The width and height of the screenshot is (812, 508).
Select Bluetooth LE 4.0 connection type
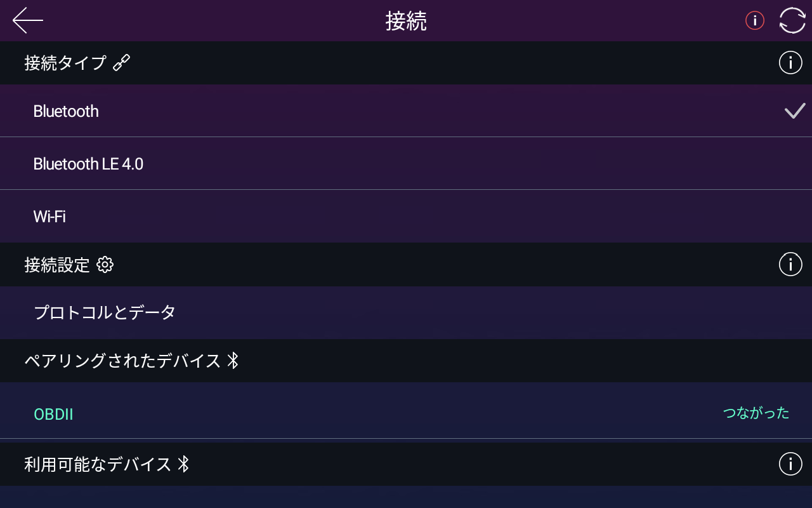click(x=88, y=164)
